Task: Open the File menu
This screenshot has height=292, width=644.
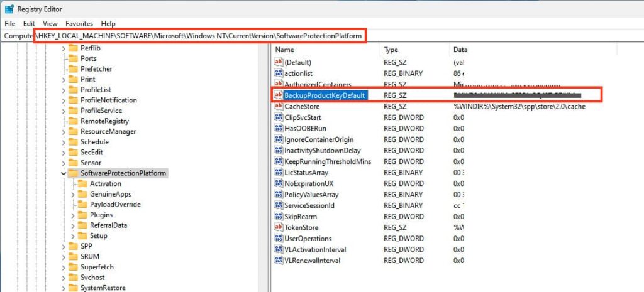Action: tap(10, 23)
